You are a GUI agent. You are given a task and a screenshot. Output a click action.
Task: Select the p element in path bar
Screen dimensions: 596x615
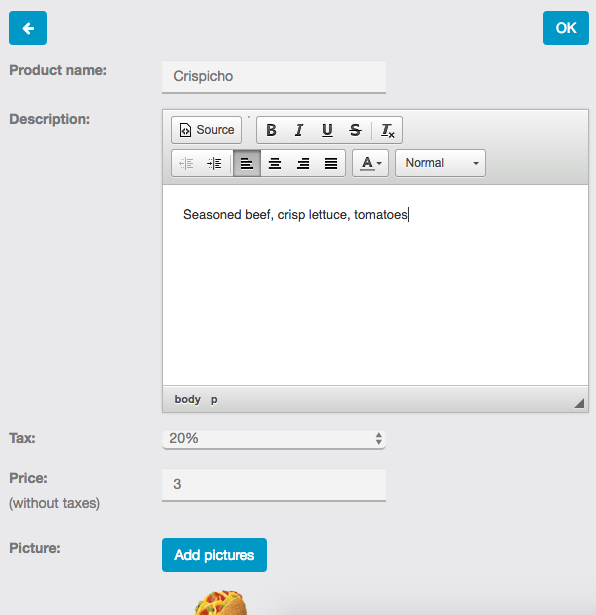click(x=214, y=399)
